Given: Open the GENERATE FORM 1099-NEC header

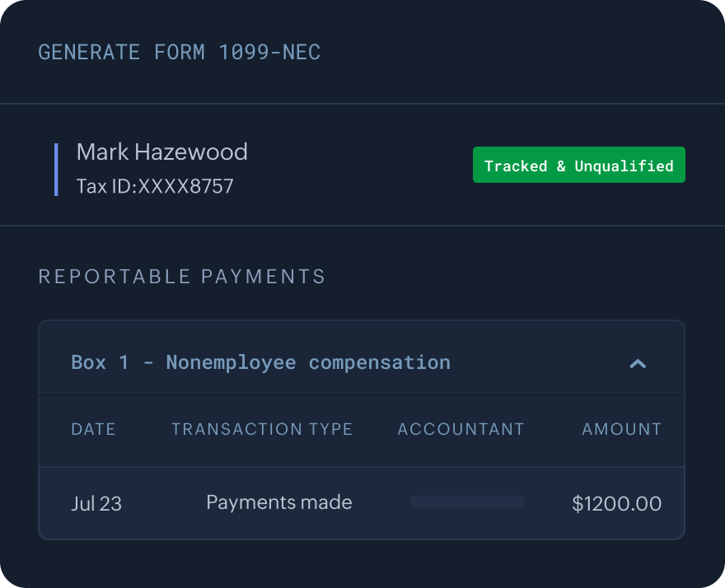Looking at the screenshot, I should point(179,52).
